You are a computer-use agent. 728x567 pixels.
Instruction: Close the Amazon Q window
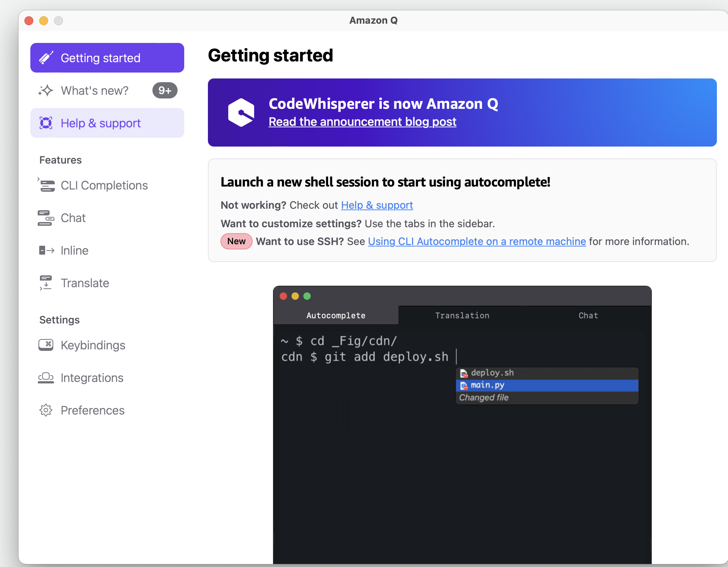click(x=29, y=21)
